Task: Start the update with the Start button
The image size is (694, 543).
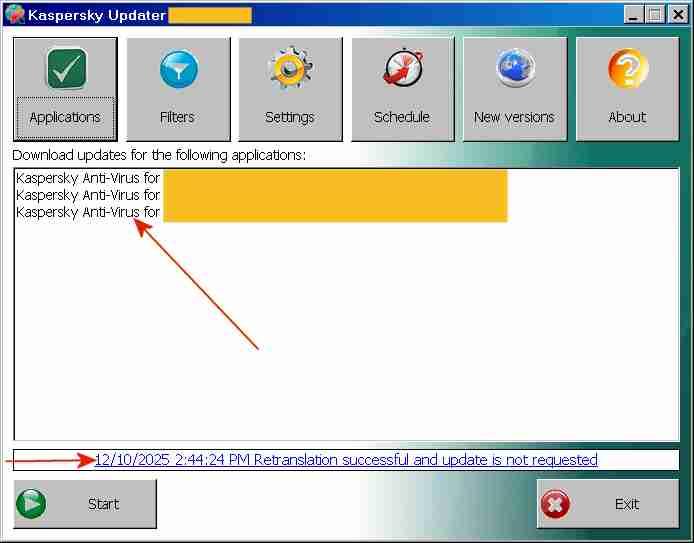Action: 85,504
